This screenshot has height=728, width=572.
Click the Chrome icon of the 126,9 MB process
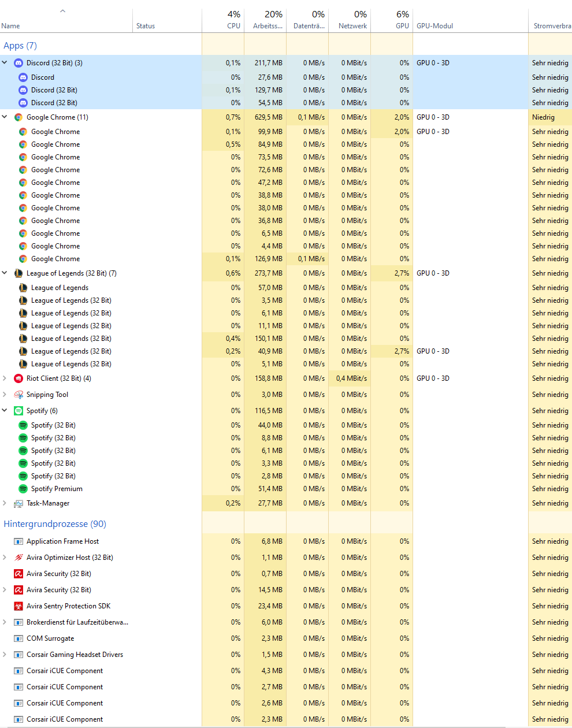click(x=23, y=259)
